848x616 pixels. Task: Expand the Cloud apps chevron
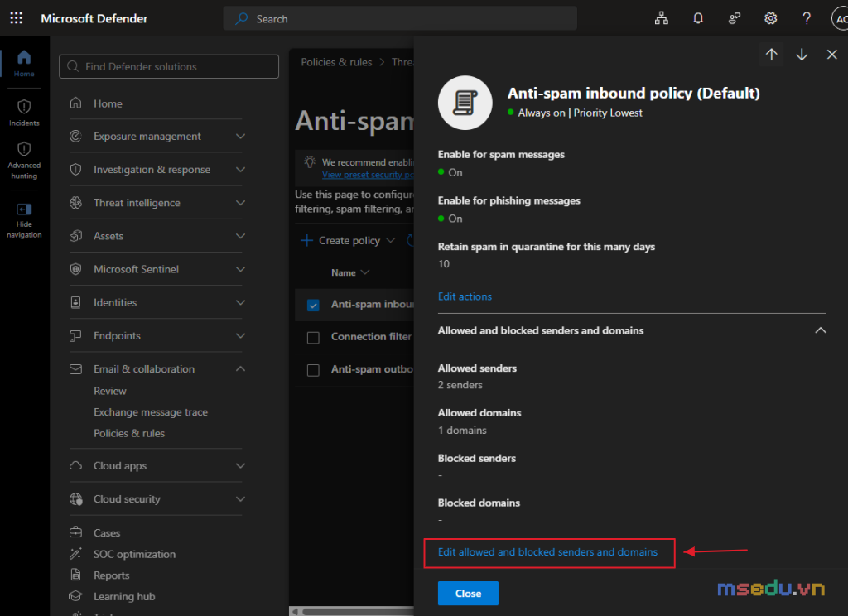241,465
